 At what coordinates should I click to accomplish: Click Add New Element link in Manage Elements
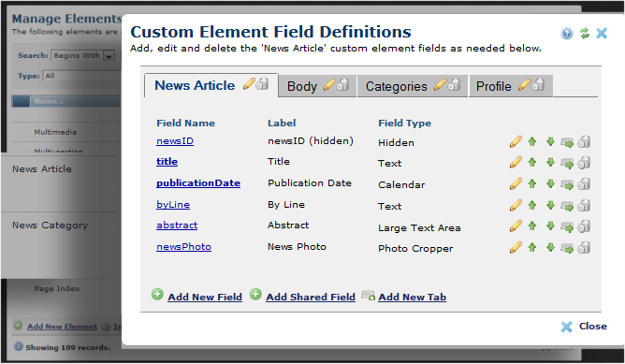[x=62, y=327]
